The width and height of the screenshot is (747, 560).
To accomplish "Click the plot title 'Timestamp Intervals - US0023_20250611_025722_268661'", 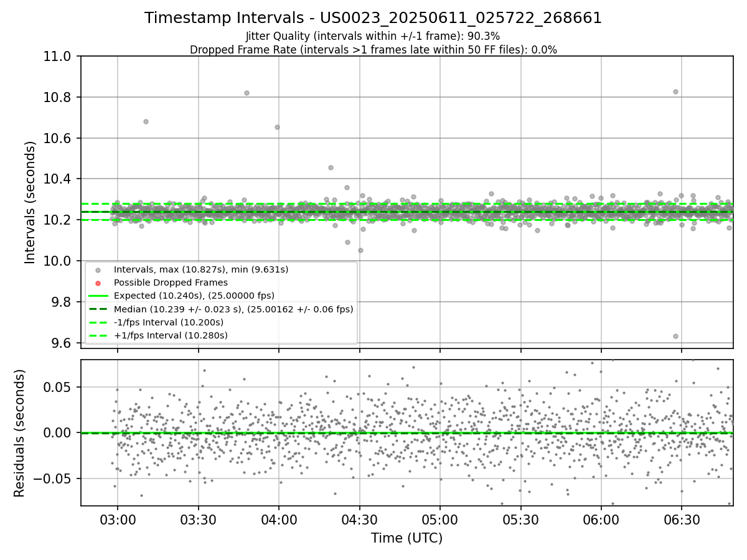I will [373, 18].
